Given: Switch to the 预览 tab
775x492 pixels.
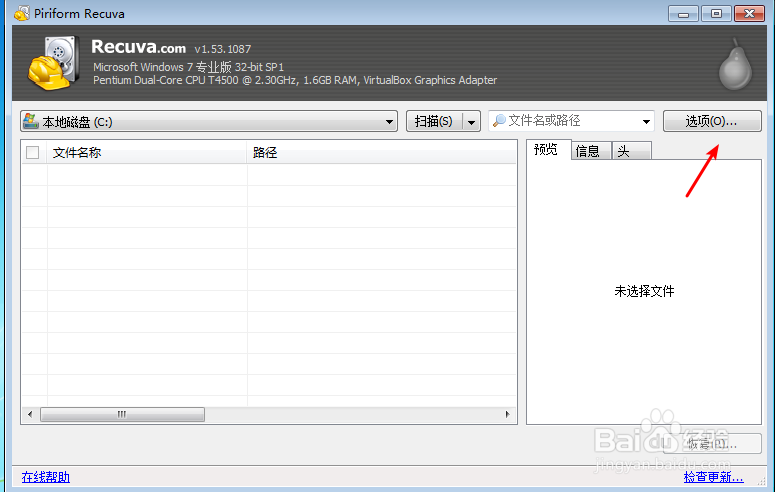Looking at the screenshot, I should tap(548, 150).
